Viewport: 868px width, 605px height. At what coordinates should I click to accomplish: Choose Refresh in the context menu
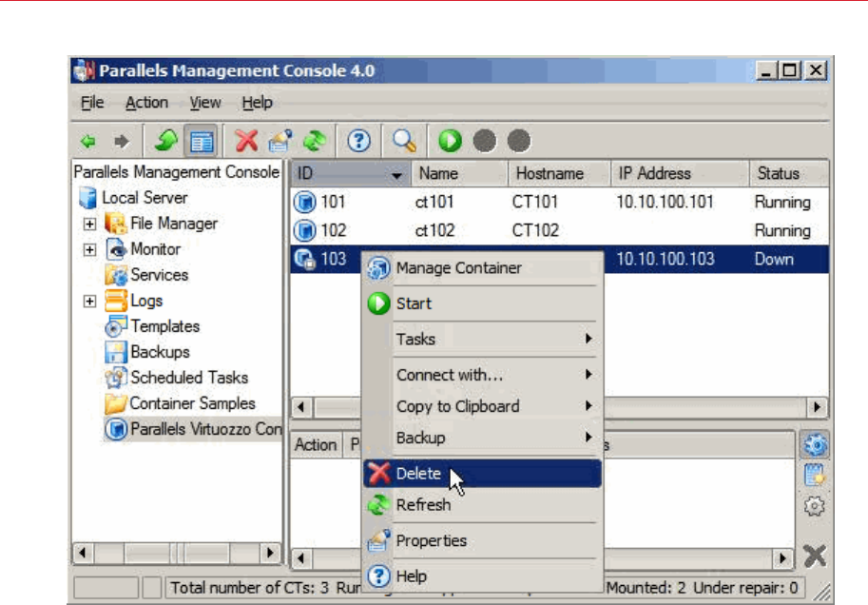(x=482, y=505)
